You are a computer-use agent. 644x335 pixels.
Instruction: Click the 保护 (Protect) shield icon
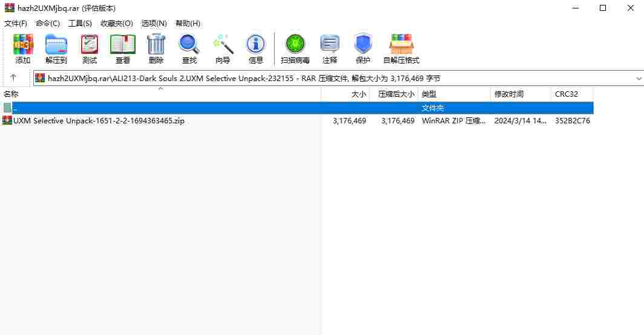click(x=363, y=49)
